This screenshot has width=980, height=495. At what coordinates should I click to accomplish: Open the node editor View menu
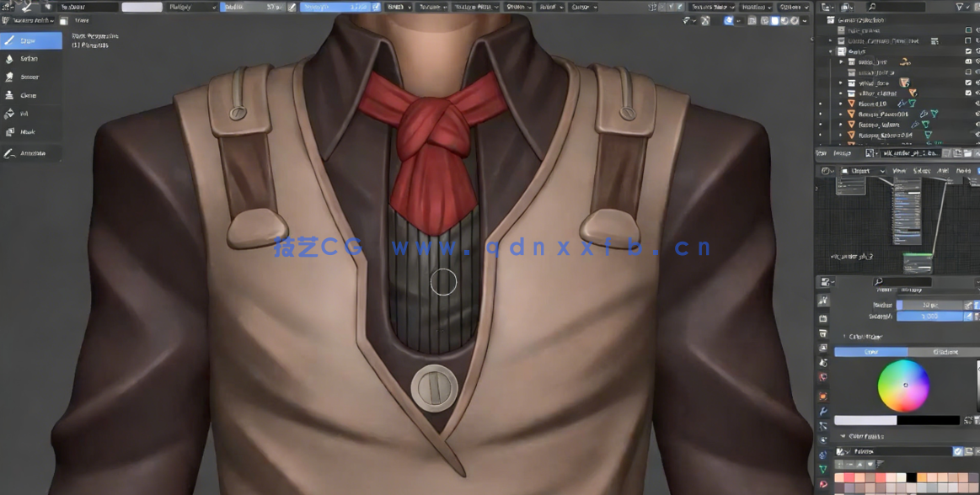coord(899,171)
